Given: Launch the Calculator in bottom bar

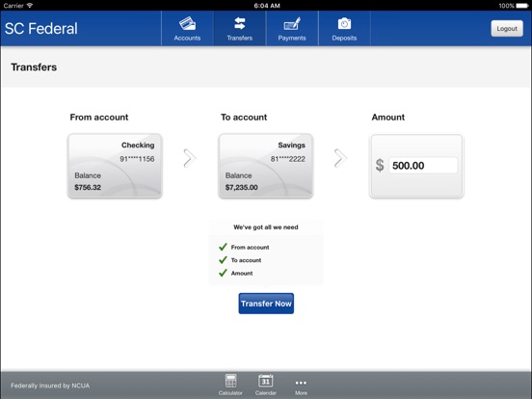Looking at the screenshot, I should click(230, 381).
